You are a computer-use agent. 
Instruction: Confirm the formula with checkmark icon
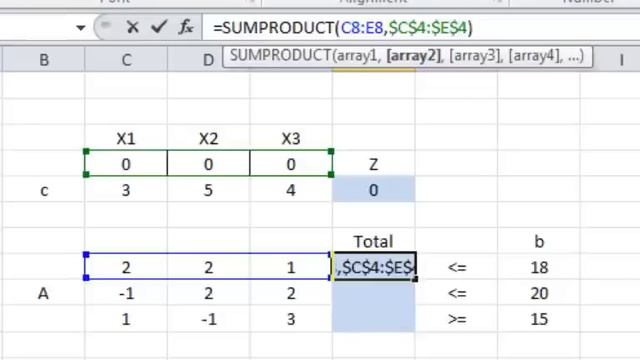[x=159, y=27]
